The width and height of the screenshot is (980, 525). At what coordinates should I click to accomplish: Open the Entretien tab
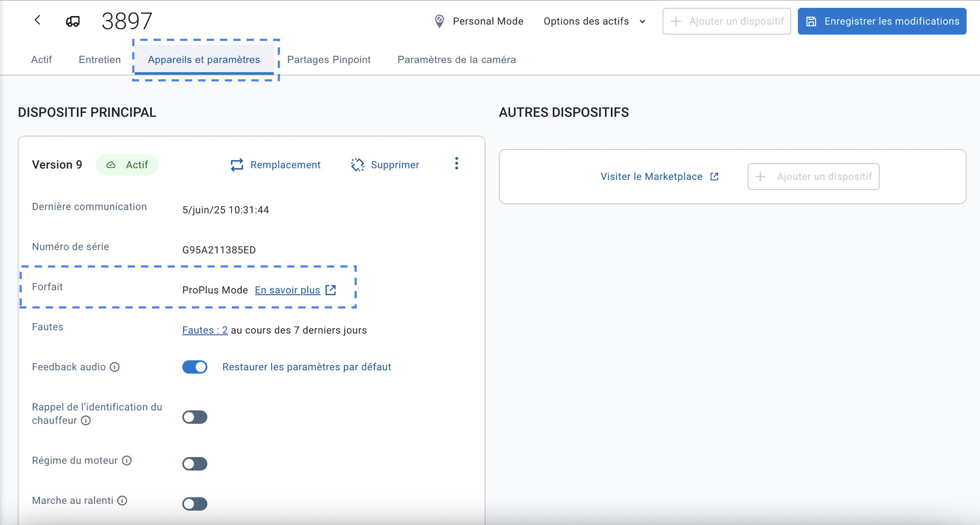[x=100, y=60]
